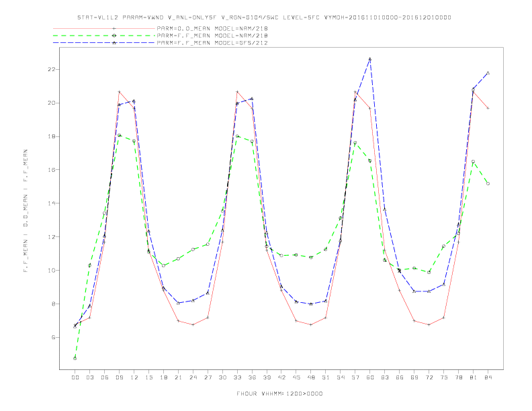Viewport: 532px width, 411px height.
Task: Click the green circle marker at hour 48
Action: click(311, 257)
